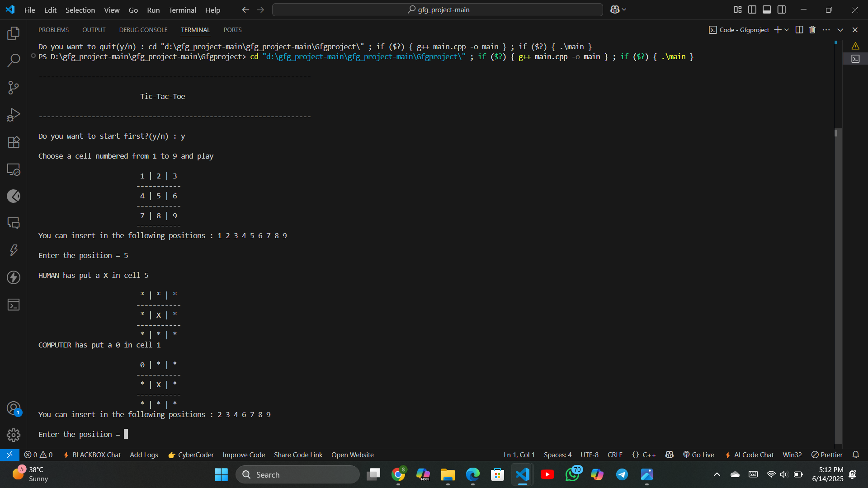
Task: Open Source Control view
Action: (14, 88)
